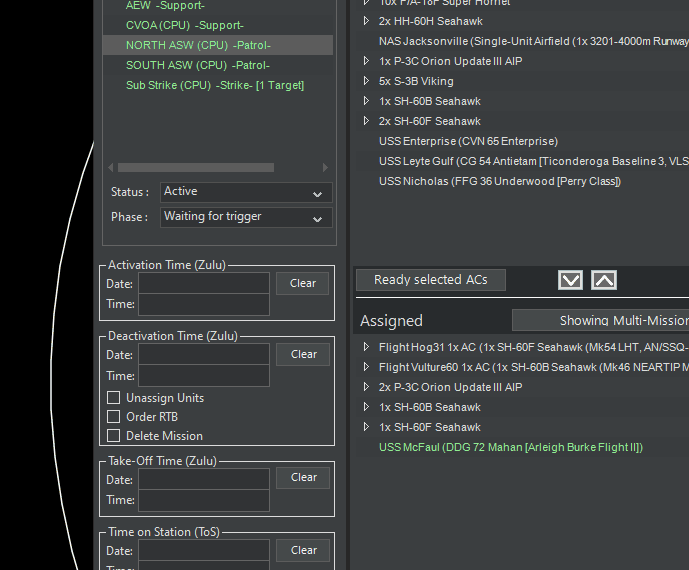Image resolution: width=689 pixels, height=570 pixels.
Task: Click the up arrow icon button
Action: [604, 280]
